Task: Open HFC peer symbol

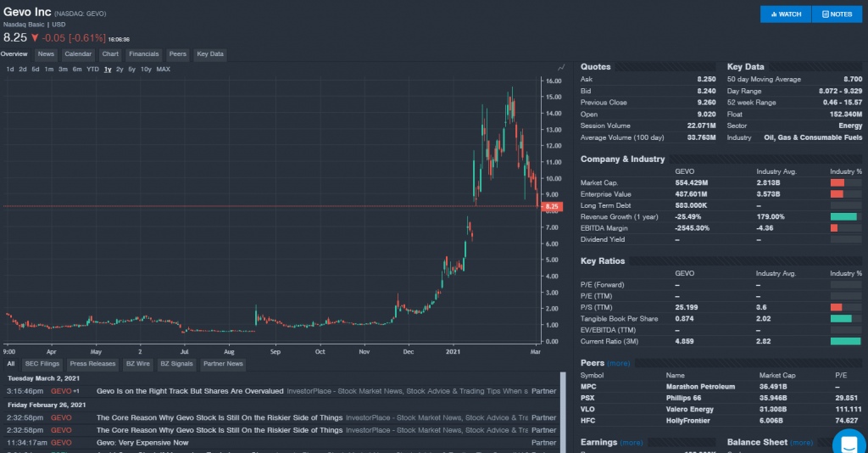Action: [x=587, y=420]
